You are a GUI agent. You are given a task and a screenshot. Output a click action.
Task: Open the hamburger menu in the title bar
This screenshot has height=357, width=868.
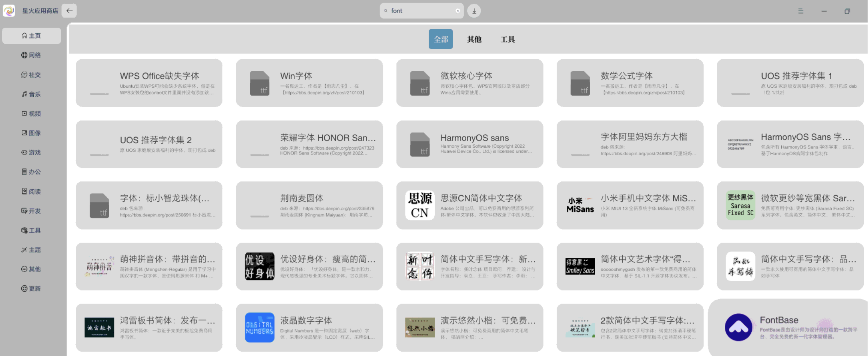tap(800, 11)
